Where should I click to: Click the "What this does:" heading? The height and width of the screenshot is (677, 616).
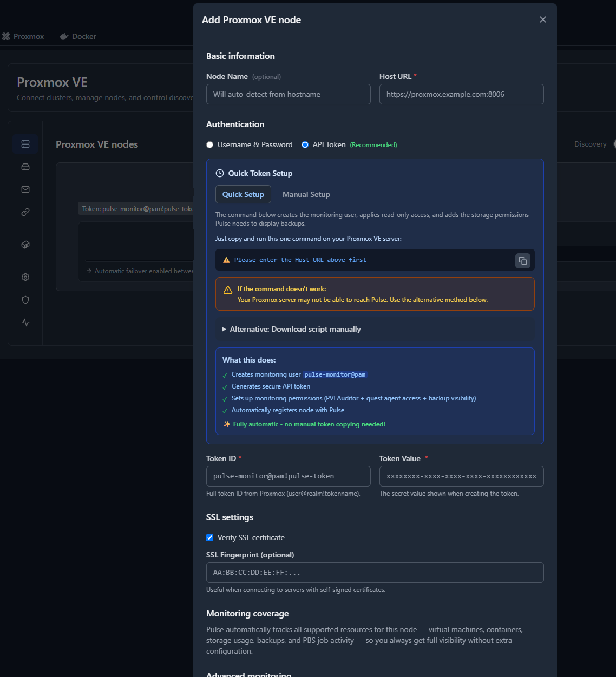pos(249,360)
